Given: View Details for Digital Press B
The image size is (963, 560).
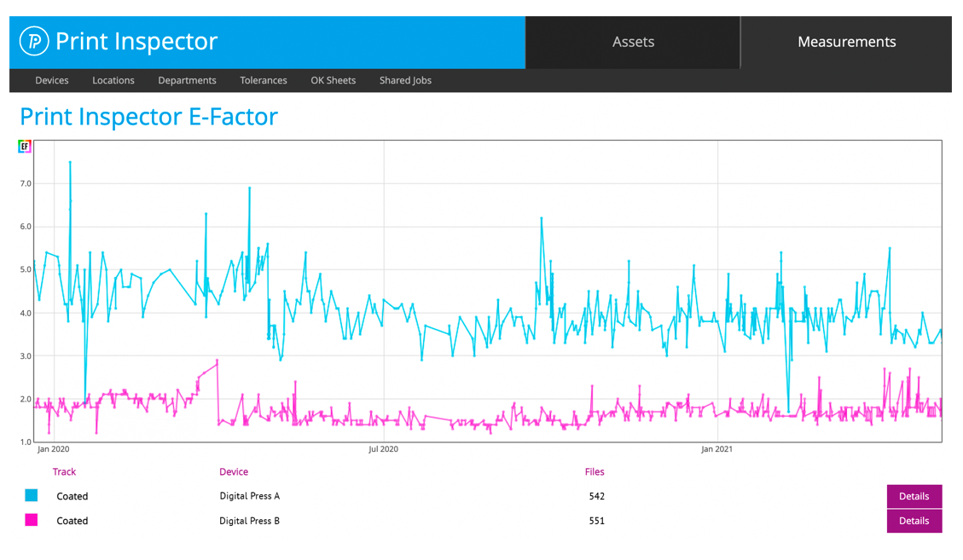Looking at the screenshot, I should click(914, 521).
